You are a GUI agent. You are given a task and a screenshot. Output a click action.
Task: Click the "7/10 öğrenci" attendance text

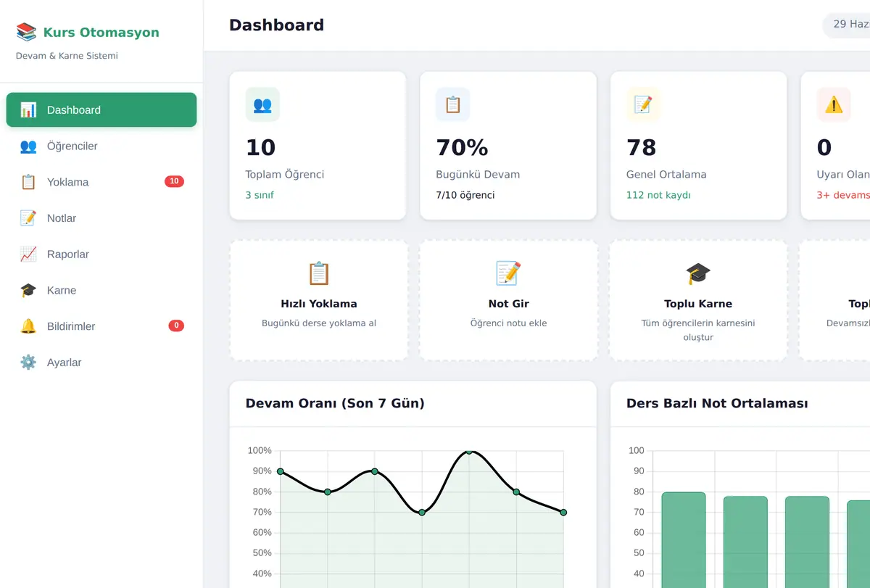tap(465, 195)
